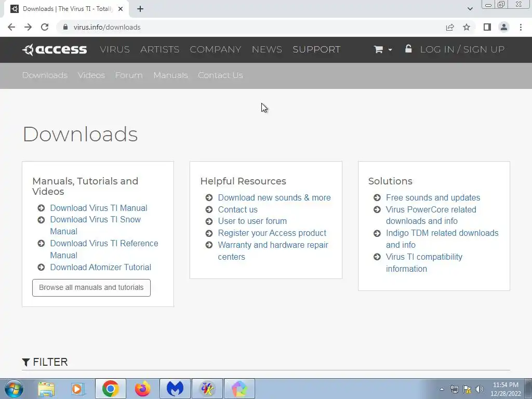Open Download Virus TI Manual link
532x399 pixels.
pyautogui.click(x=99, y=208)
